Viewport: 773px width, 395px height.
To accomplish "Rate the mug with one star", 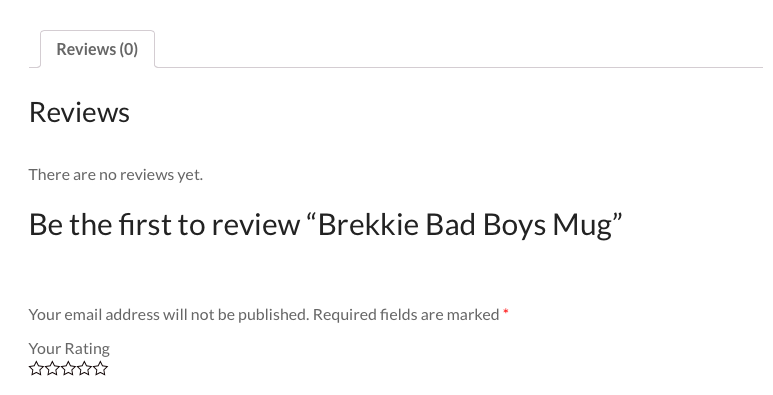I will click(x=36, y=368).
